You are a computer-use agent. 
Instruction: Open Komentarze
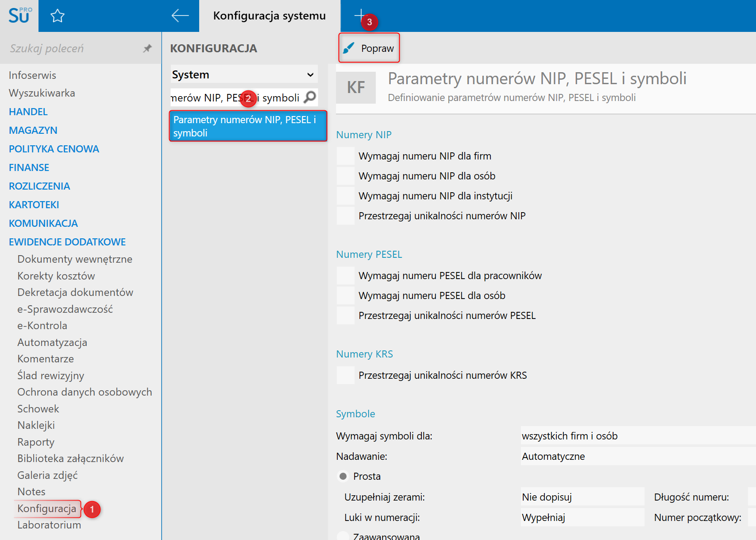(46, 359)
